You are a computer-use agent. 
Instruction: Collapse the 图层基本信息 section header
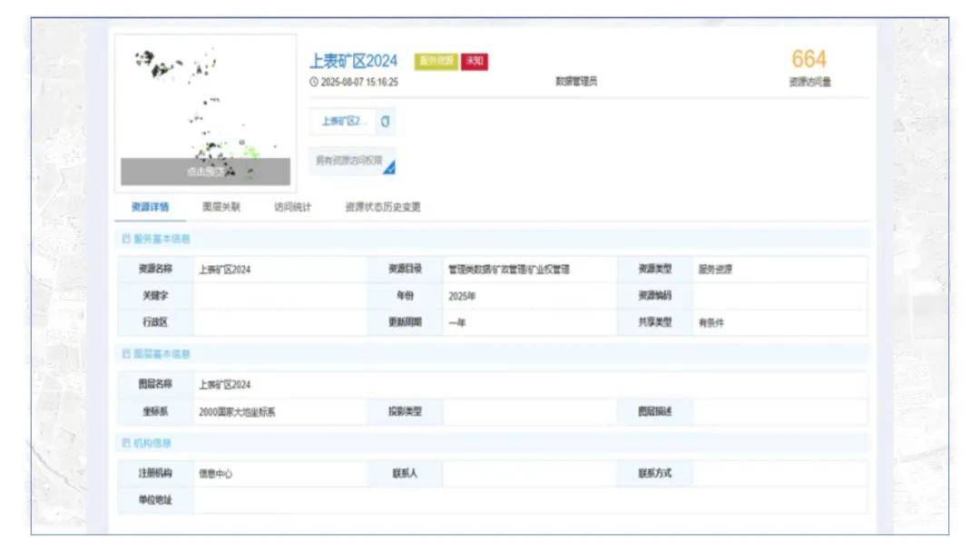coord(159,352)
